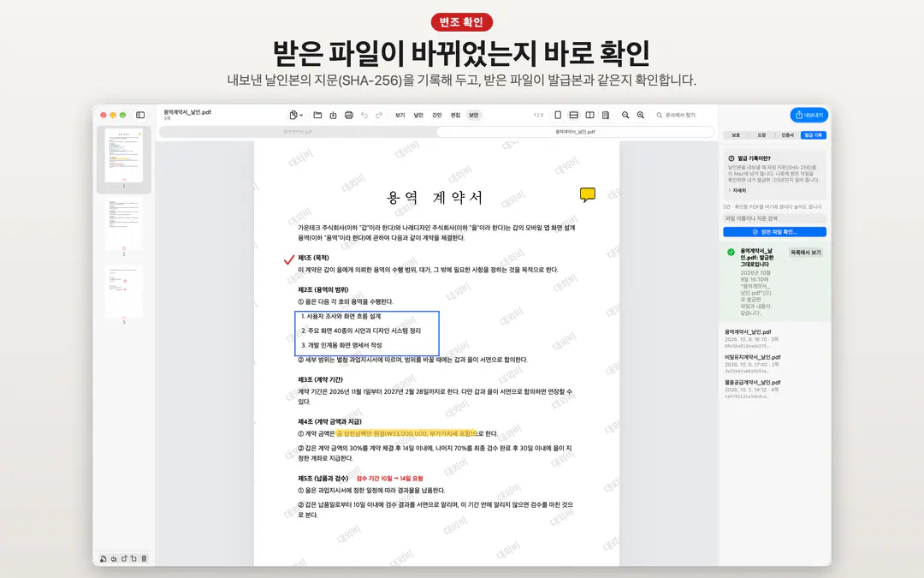
Task: Click the 파일 이름이나 지문 검색 field
Action: click(774, 218)
